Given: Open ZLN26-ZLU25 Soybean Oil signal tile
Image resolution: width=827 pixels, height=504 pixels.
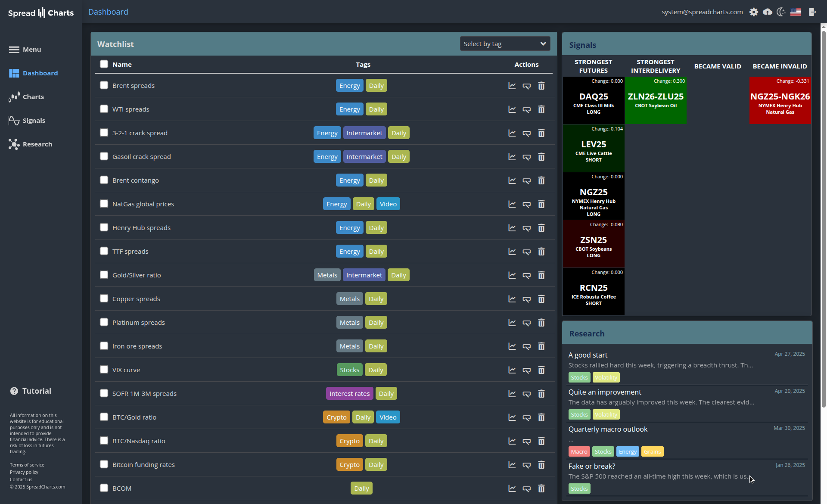Looking at the screenshot, I should [656, 100].
